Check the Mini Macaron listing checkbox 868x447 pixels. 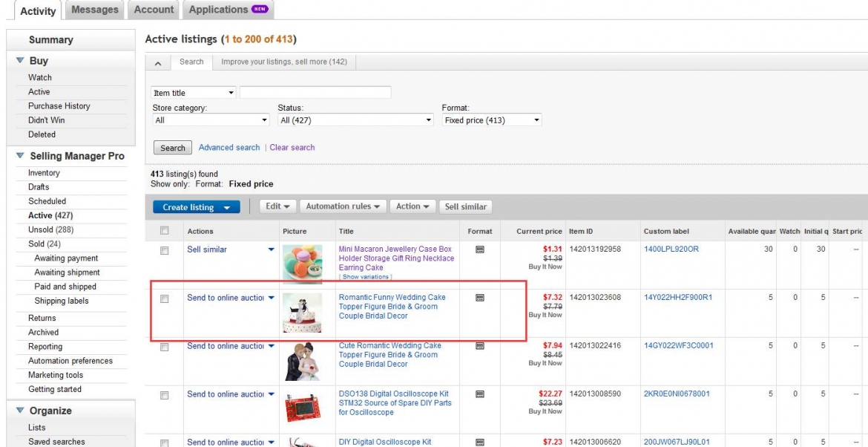[x=165, y=251]
